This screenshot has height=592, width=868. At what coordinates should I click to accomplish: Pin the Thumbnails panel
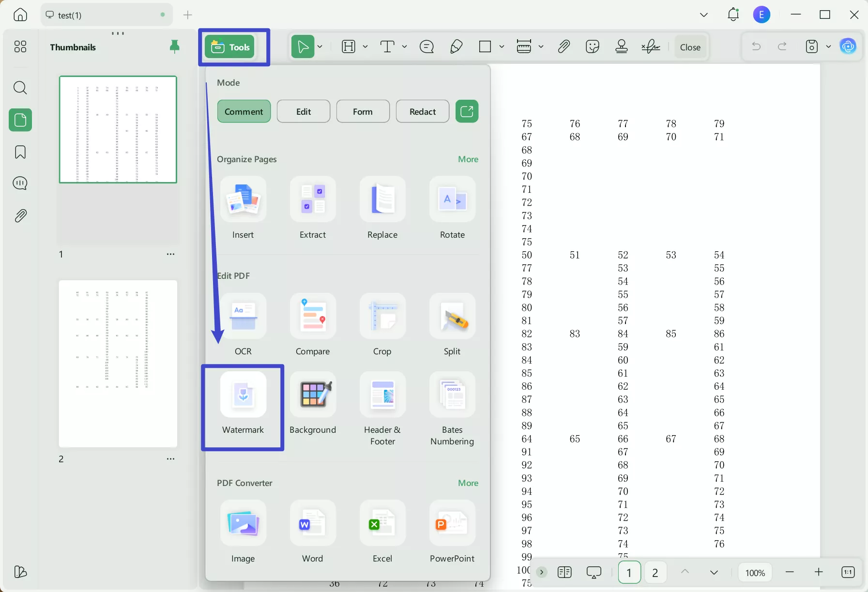[x=174, y=46]
